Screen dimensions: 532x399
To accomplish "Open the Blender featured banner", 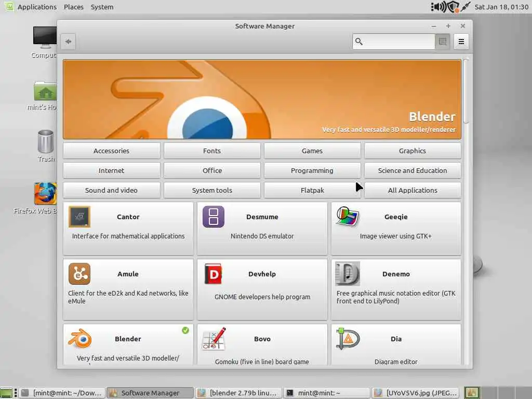I will click(262, 99).
